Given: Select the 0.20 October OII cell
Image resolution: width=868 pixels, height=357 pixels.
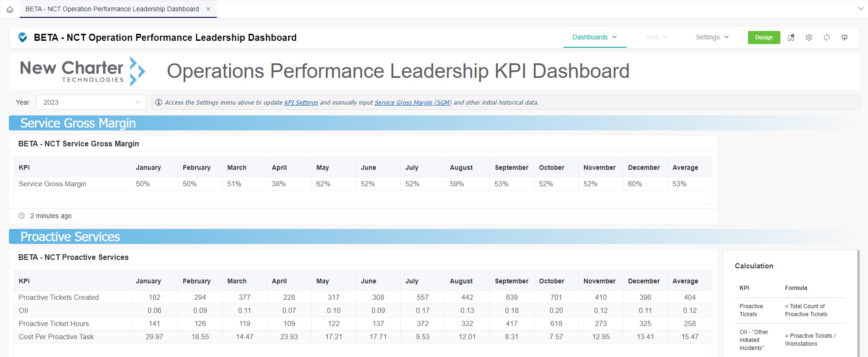Looking at the screenshot, I should click(x=556, y=311).
